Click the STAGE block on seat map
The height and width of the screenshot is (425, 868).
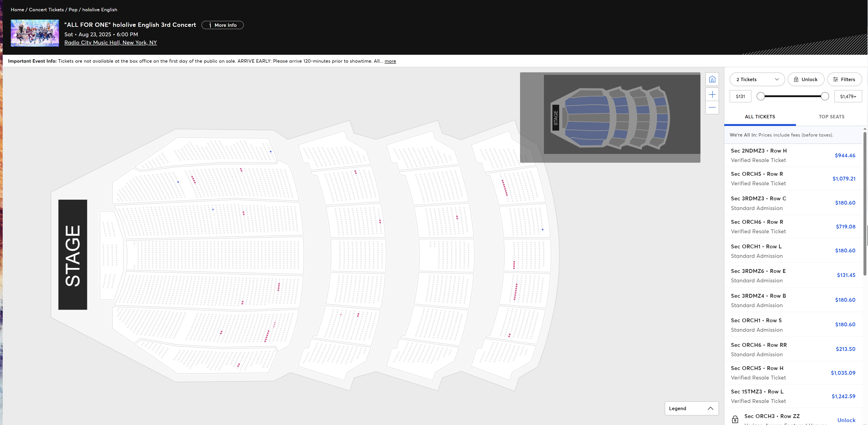coord(73,255)
